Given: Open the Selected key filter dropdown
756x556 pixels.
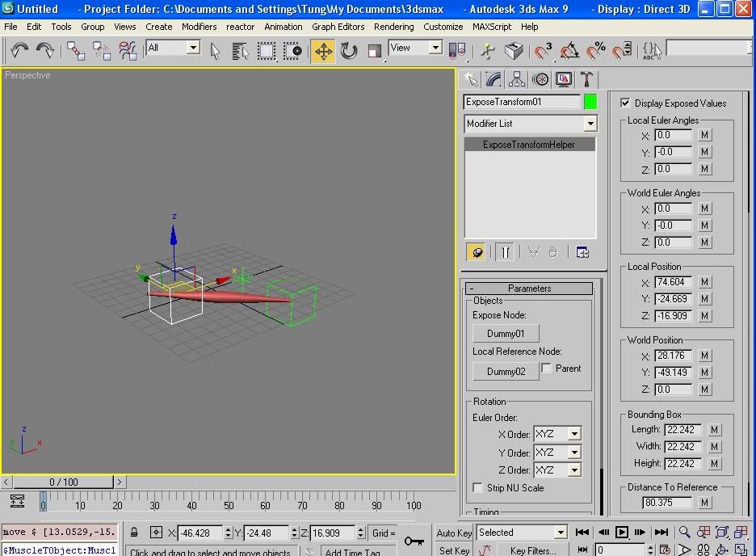Looking at the screenshot, I should click(x=561, y=533).
